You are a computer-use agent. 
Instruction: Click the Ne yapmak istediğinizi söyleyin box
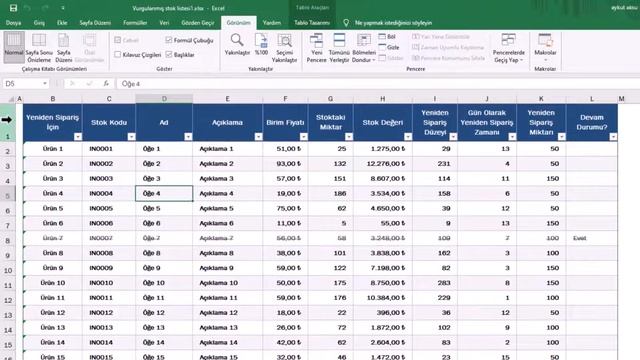click(393, 23)
